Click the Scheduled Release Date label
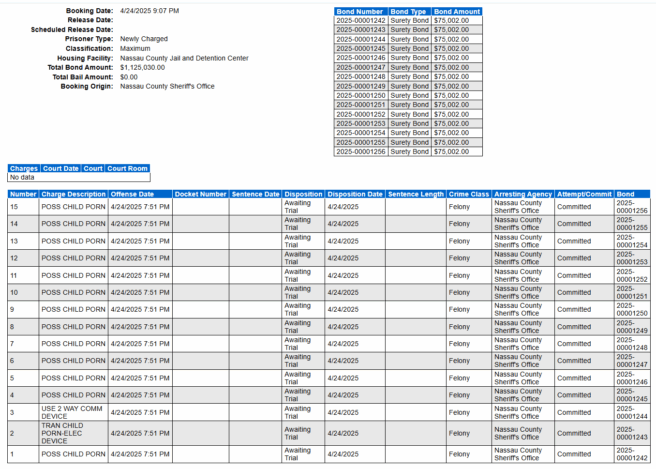656x469 pixels. click(72, 30)
